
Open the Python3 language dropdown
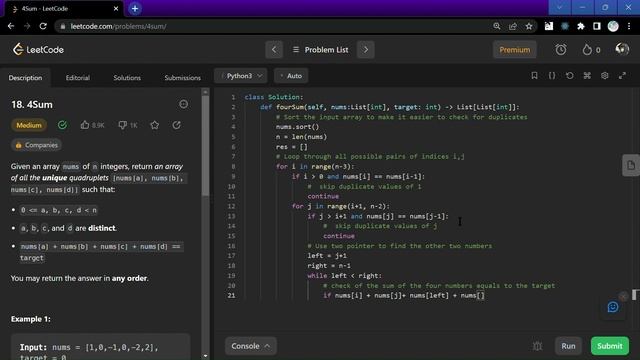pos(241,76)
